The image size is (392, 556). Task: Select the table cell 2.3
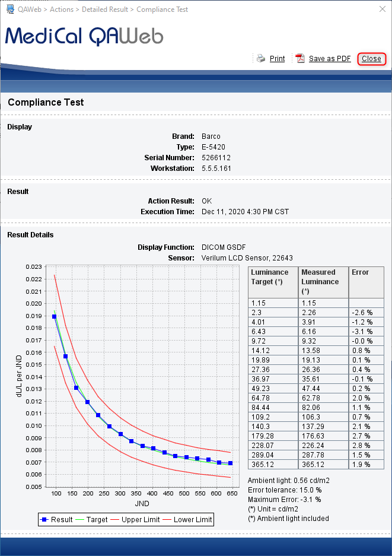[x=273, y=313]
